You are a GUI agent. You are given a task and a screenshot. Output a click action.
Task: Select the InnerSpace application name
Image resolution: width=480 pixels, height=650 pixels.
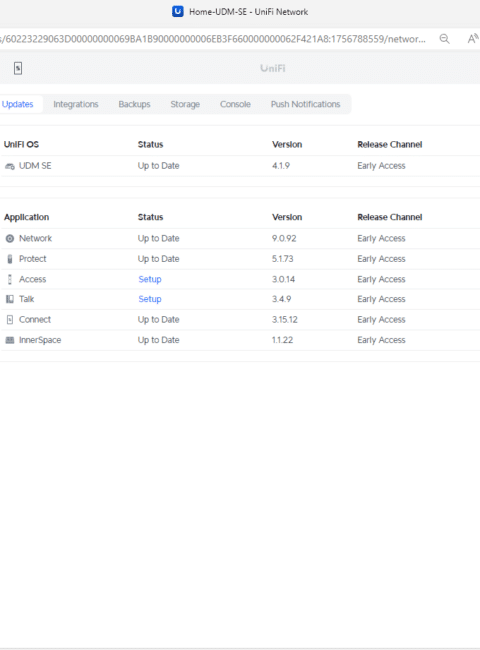click(x=40, y=340)
